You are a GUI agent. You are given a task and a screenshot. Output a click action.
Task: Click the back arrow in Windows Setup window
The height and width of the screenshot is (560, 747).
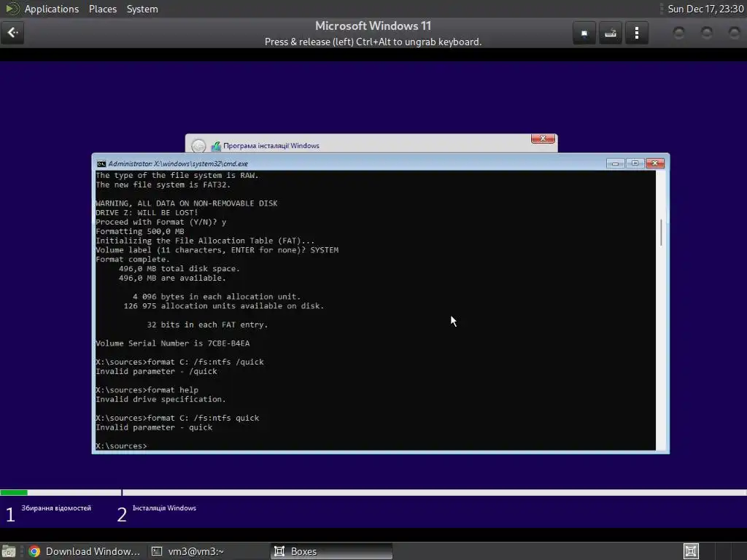[198, 146]
